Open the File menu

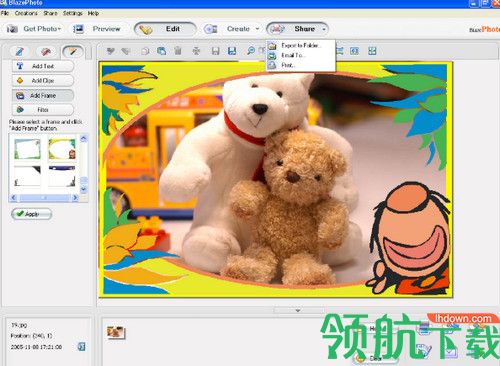(5, 13)
